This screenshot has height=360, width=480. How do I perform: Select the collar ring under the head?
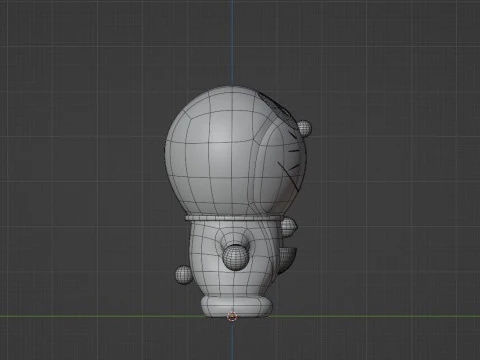235,218
